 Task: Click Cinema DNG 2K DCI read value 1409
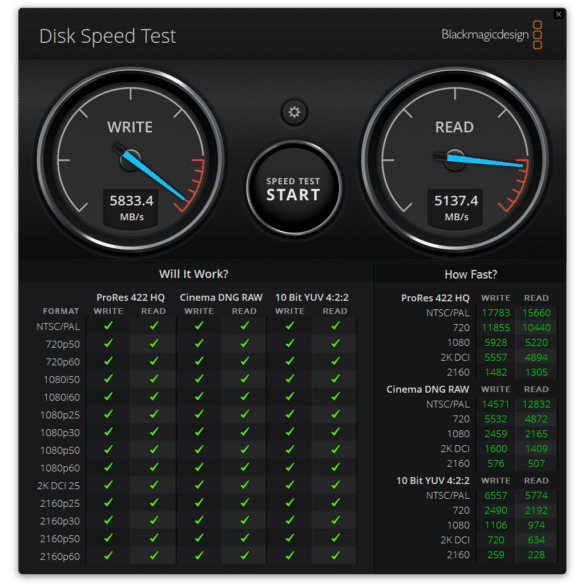(536, 448)
